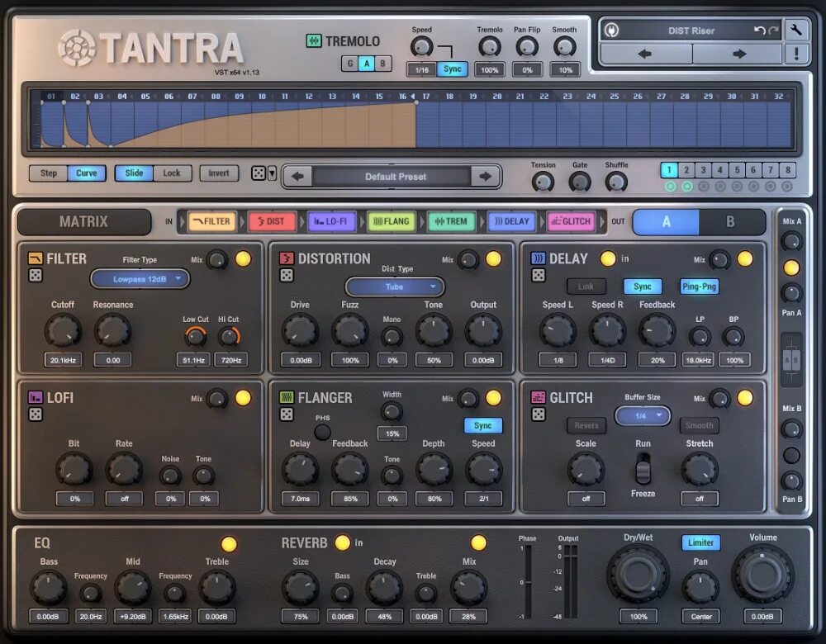This screenshot has width=826, height=644.
Task: Open the dropdown arrow next to sequencer dice
Action: [x=272, y=173]
